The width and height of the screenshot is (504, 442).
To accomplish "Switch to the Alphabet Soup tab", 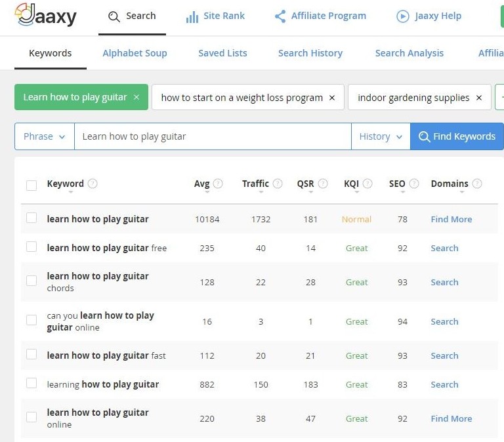I will pyautogui.click(x=135, y=53).
